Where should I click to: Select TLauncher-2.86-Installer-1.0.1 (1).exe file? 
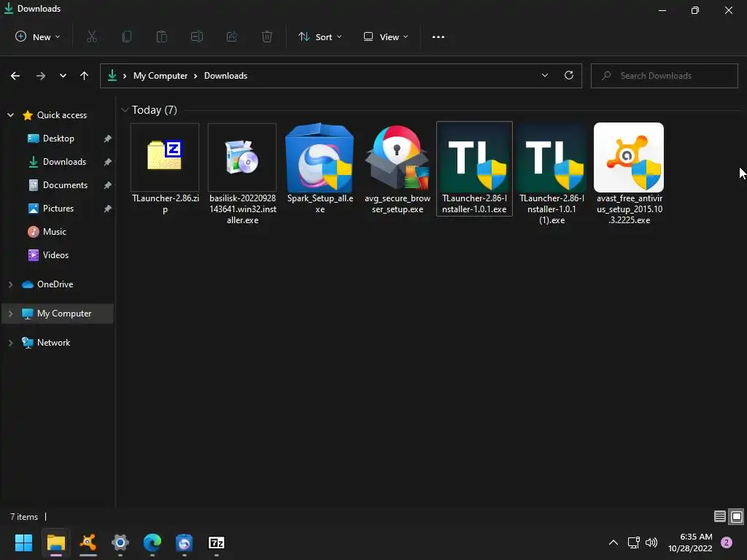[551, 174]
